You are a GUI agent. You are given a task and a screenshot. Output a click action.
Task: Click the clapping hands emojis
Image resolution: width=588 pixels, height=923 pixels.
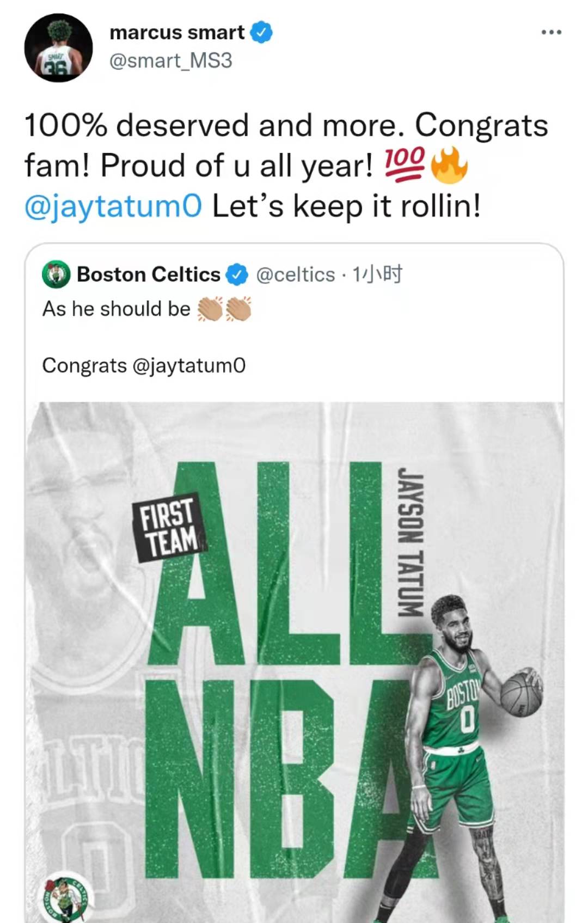click(x=224, y=309)
